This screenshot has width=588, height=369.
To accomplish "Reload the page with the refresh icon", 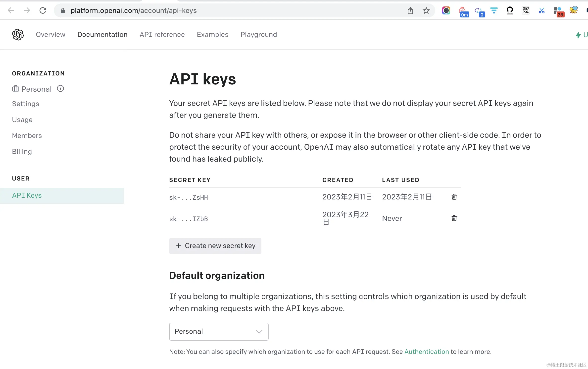I will pos(43,10).
